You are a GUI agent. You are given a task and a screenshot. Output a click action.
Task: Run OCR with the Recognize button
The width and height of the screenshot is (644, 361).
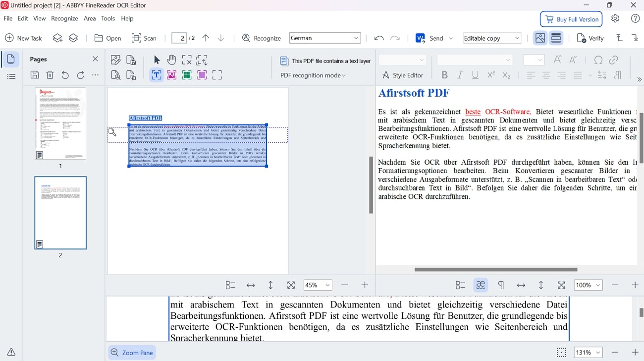(261, 38)
